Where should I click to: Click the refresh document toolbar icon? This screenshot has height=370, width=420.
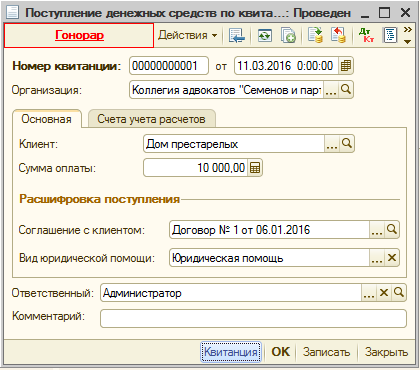[x=265, y=35]
